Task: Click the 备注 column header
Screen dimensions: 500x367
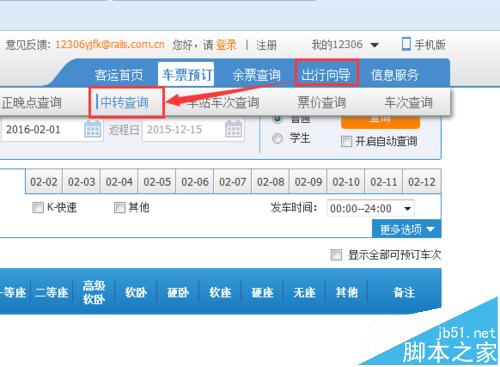Action: pyautogui.click(x=404, y=292)
